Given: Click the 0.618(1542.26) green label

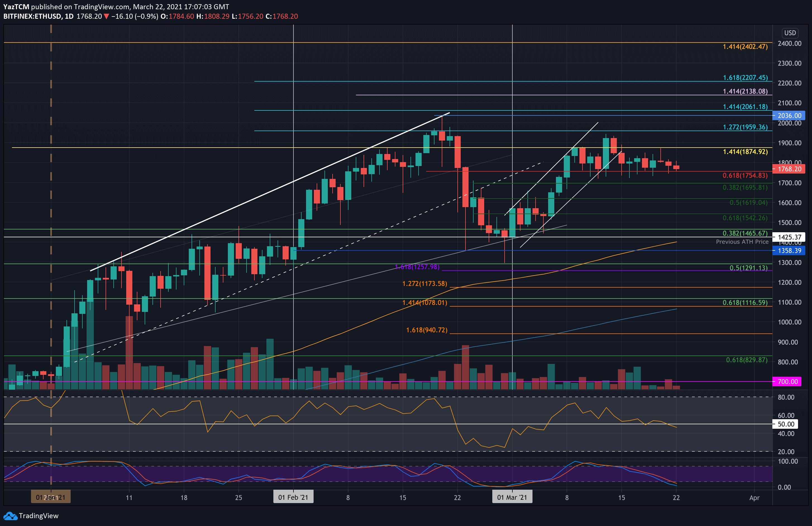Looking at the screenshot, I should point(745,218).
